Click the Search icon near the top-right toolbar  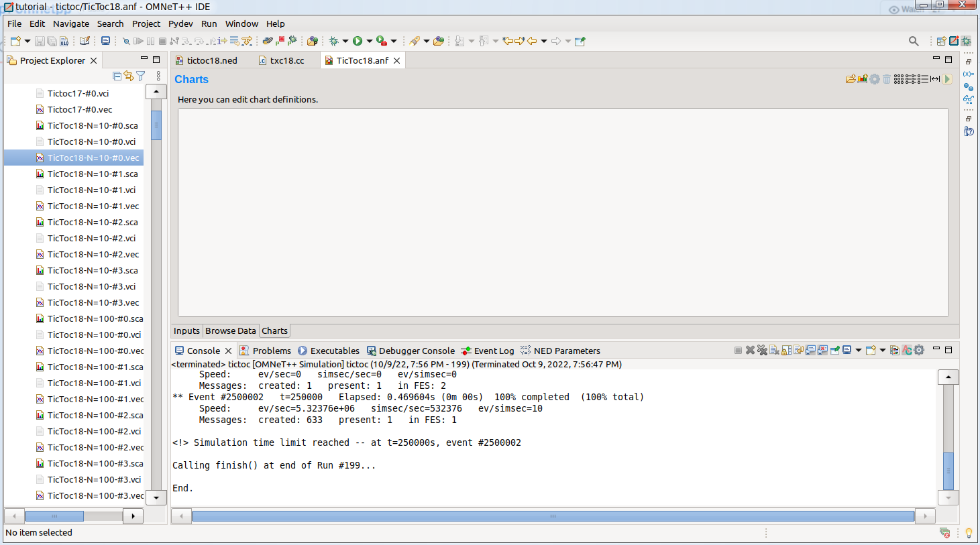[914, 41]
